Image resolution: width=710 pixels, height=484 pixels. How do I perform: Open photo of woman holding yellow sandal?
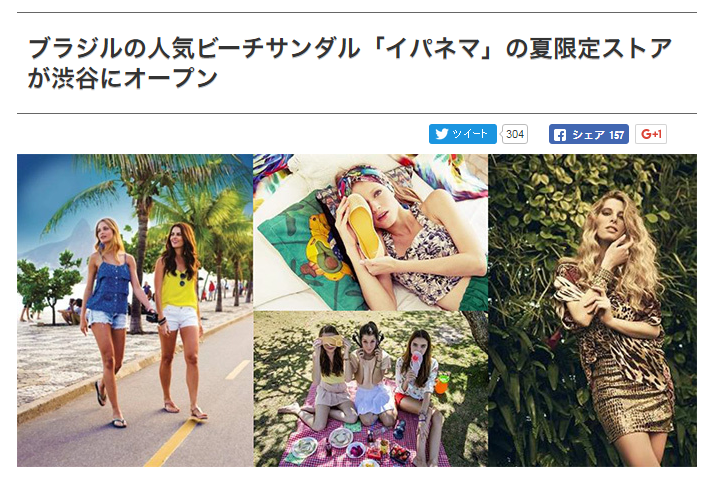[x=370, y=232]
